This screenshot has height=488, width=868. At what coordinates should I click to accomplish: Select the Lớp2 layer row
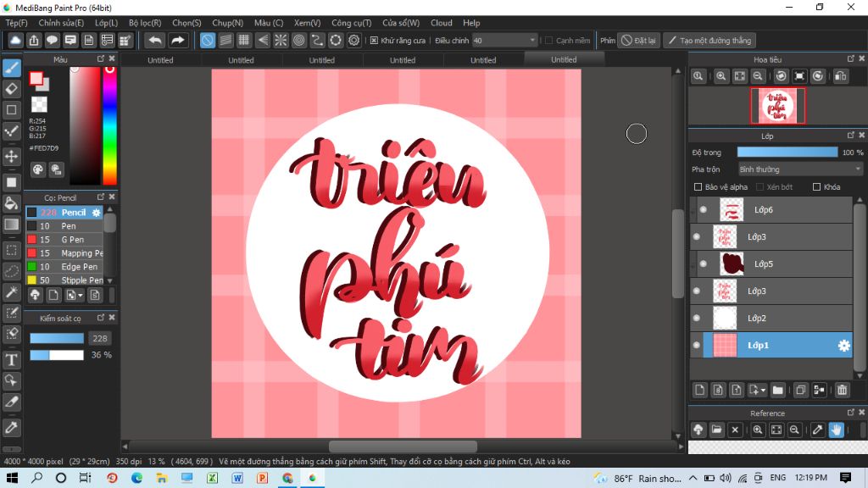771,319
